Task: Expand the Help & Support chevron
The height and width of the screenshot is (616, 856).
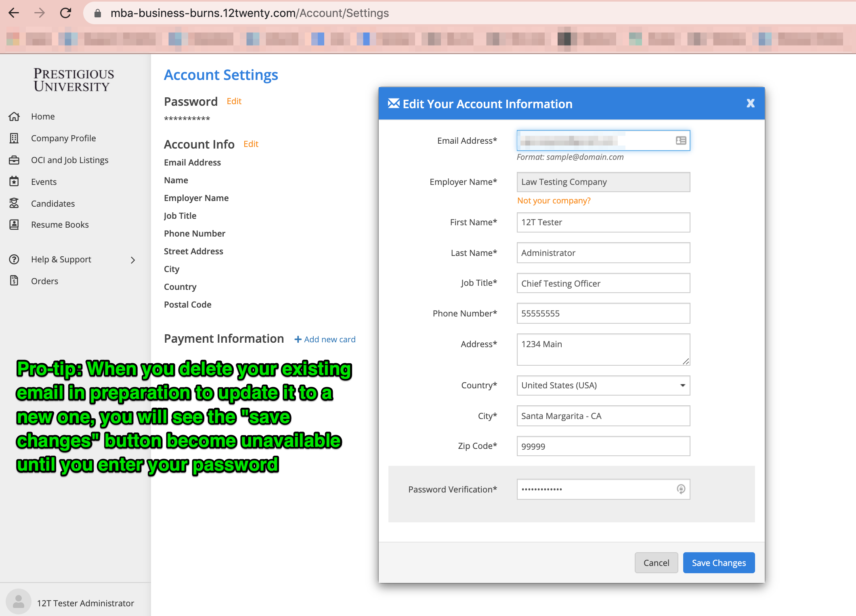Action: point(133,260)
